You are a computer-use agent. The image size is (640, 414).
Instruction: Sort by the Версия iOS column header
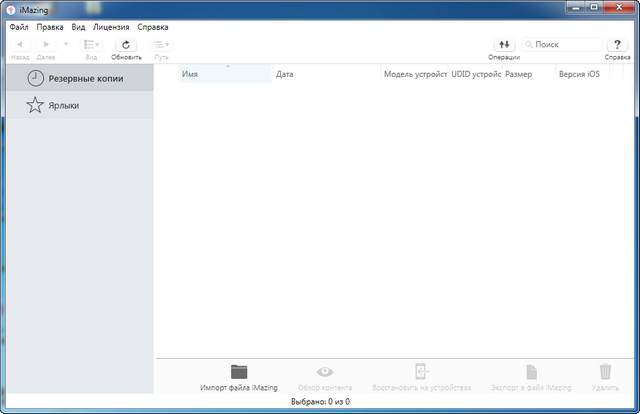click(578, 74)
